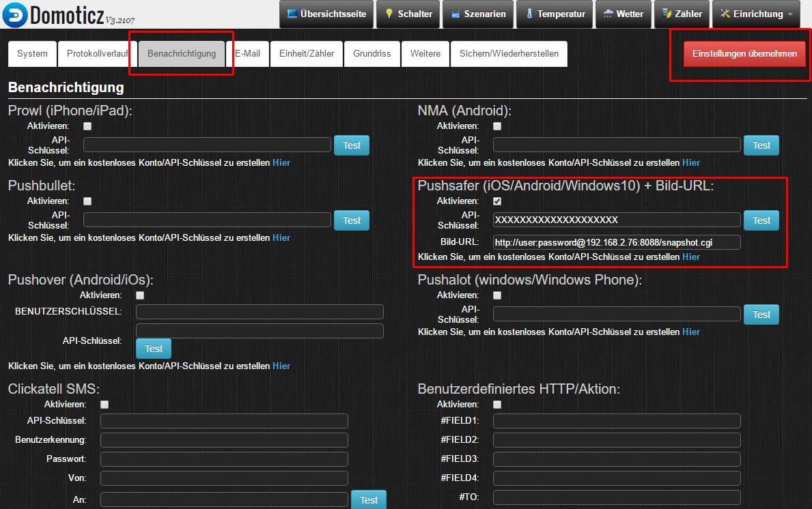Switch to the Protokollverlauf tab

click(x=98, y=54)
